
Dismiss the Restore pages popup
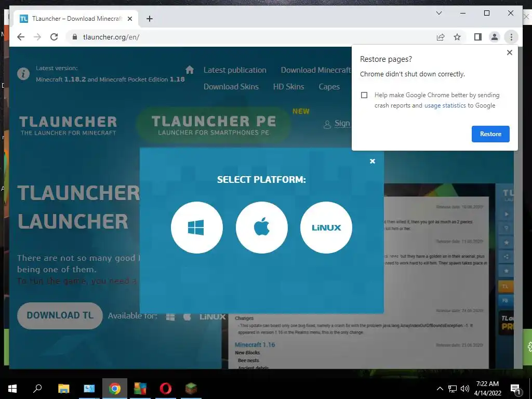point(509,52)
